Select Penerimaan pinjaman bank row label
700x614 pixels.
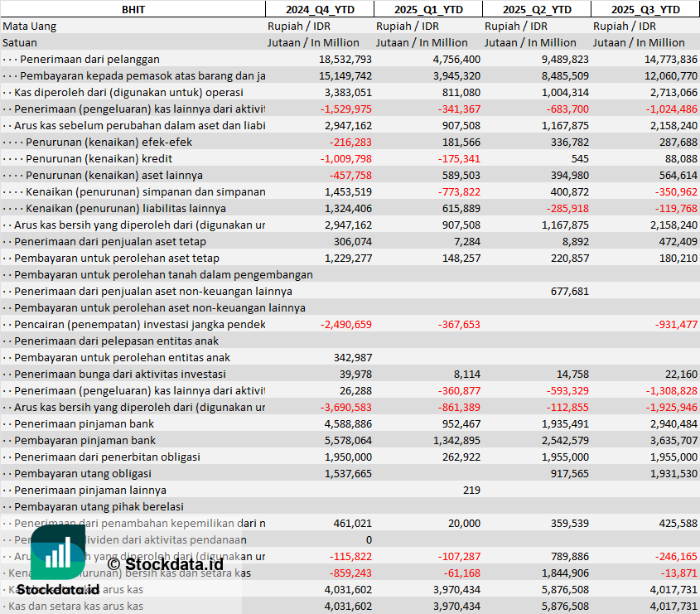click(x=84, y=423)
